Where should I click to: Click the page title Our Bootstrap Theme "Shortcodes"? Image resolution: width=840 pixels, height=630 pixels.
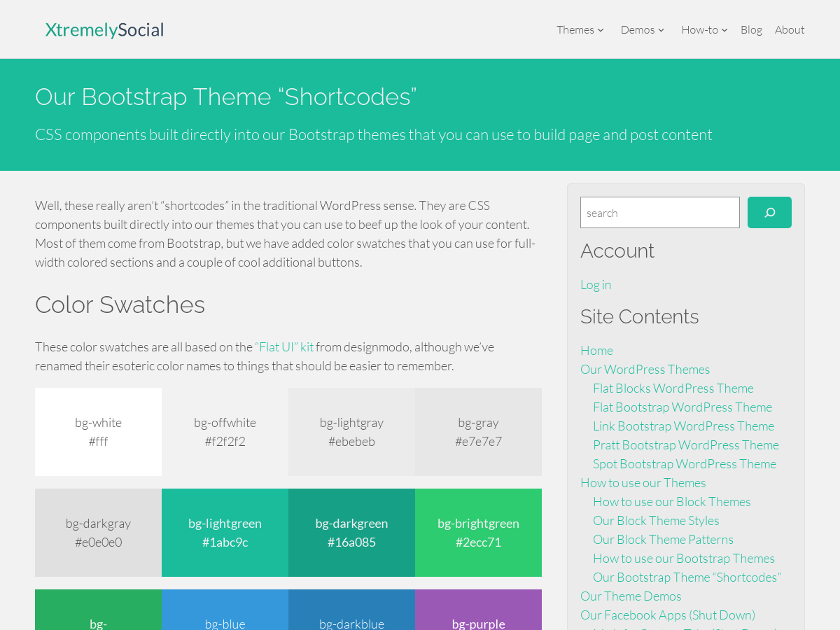tap(226, 97)
